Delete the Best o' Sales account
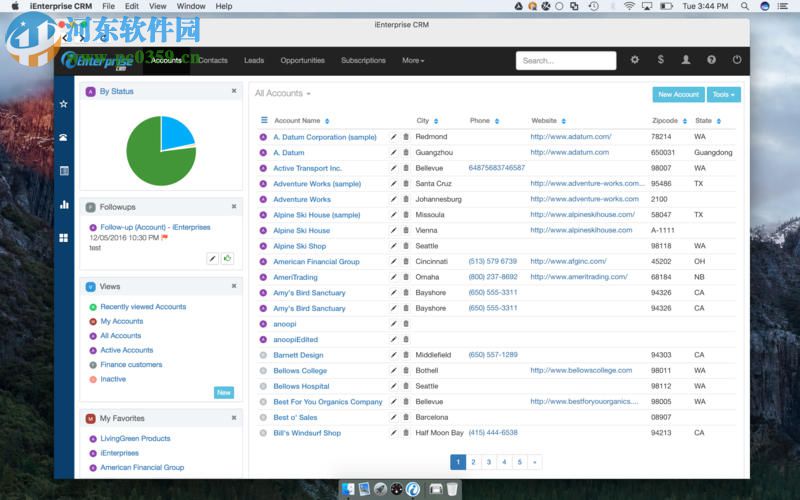 coord(406,417)
